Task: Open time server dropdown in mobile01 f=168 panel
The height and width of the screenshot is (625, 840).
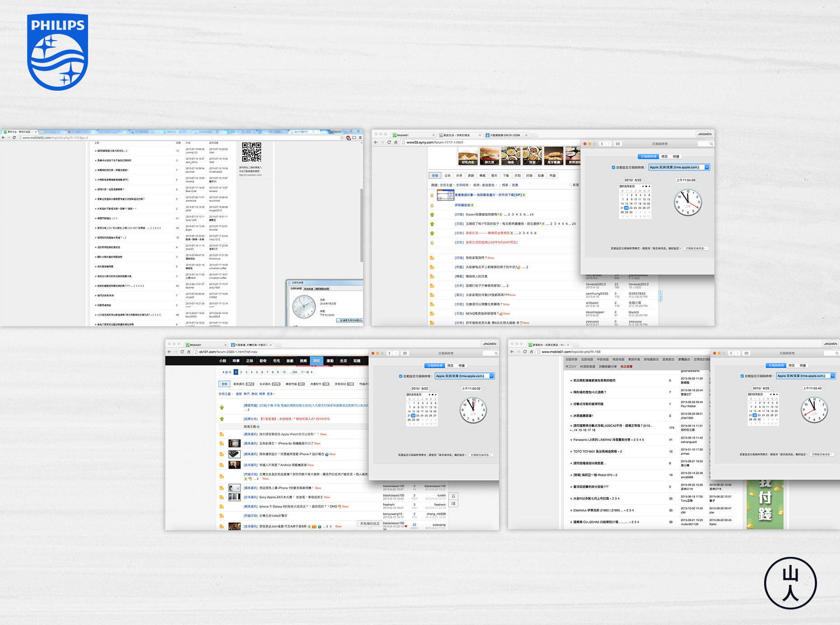Action: coord(833,376)
